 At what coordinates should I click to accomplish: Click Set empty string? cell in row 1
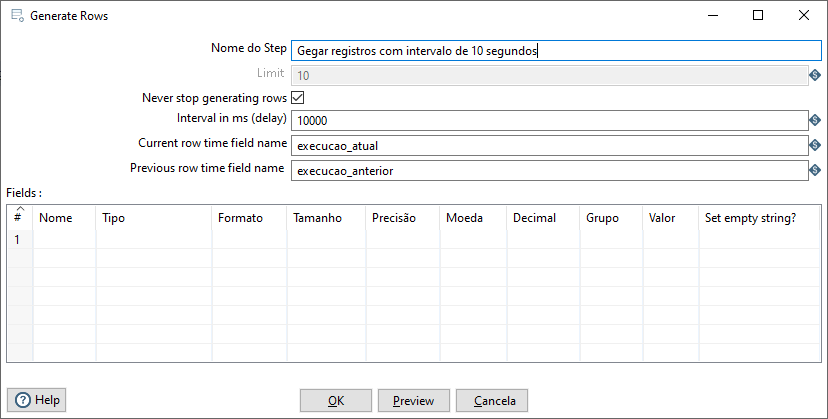coord(759,239)
